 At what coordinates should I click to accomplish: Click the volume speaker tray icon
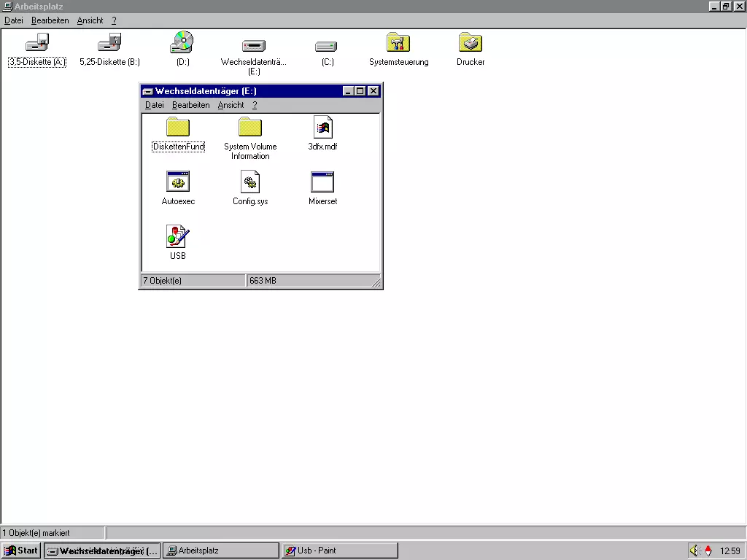(x=694, y=551)
